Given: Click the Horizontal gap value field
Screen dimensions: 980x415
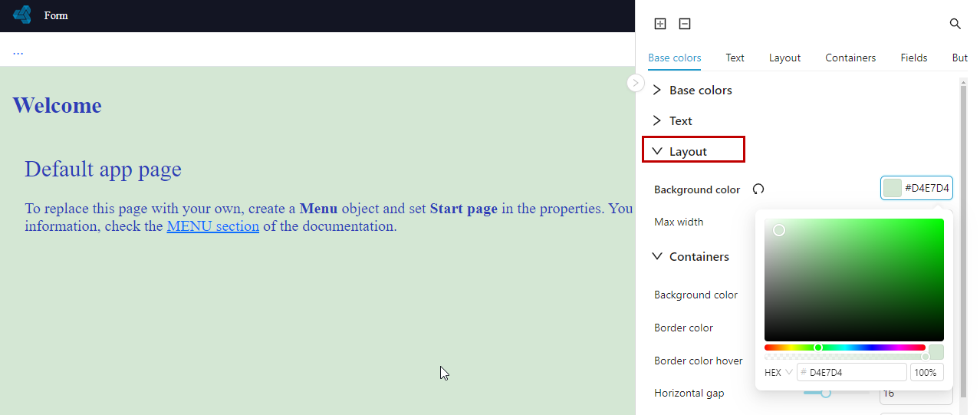Looking at the screenshot, I should tap(916, 394).
